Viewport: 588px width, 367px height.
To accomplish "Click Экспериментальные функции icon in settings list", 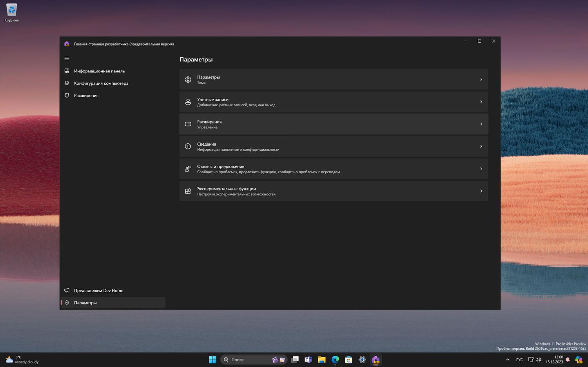I will pyautogui.click(x=188, y=191).
